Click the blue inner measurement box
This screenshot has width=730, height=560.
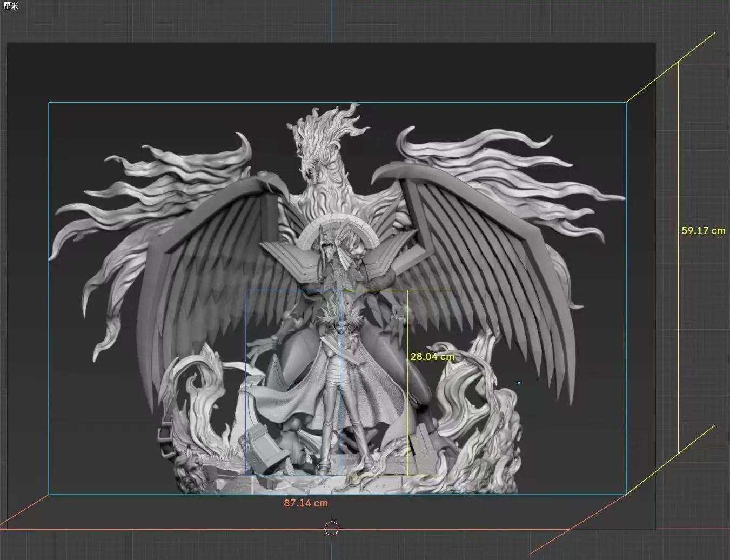[246, 378]
